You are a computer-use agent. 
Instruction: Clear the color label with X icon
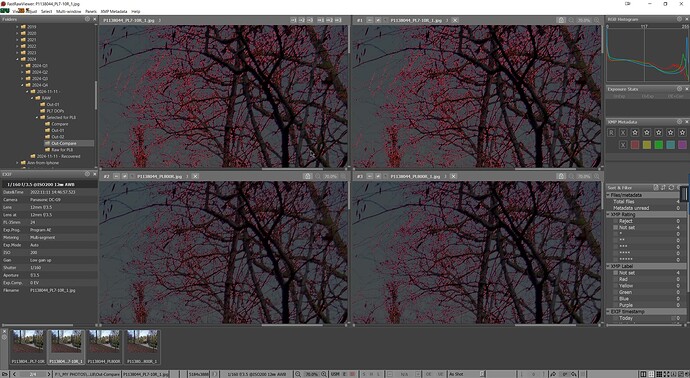(623, 145)
